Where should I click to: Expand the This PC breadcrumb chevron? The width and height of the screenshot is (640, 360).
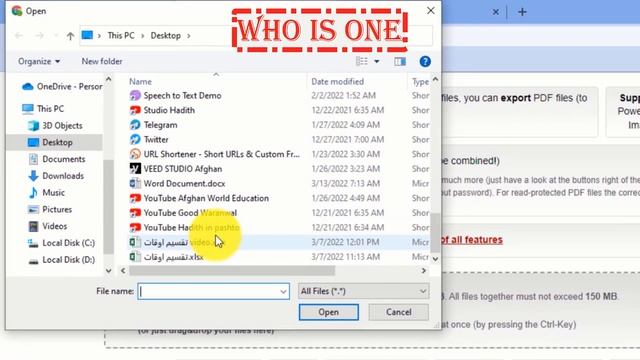coord(142,36)
